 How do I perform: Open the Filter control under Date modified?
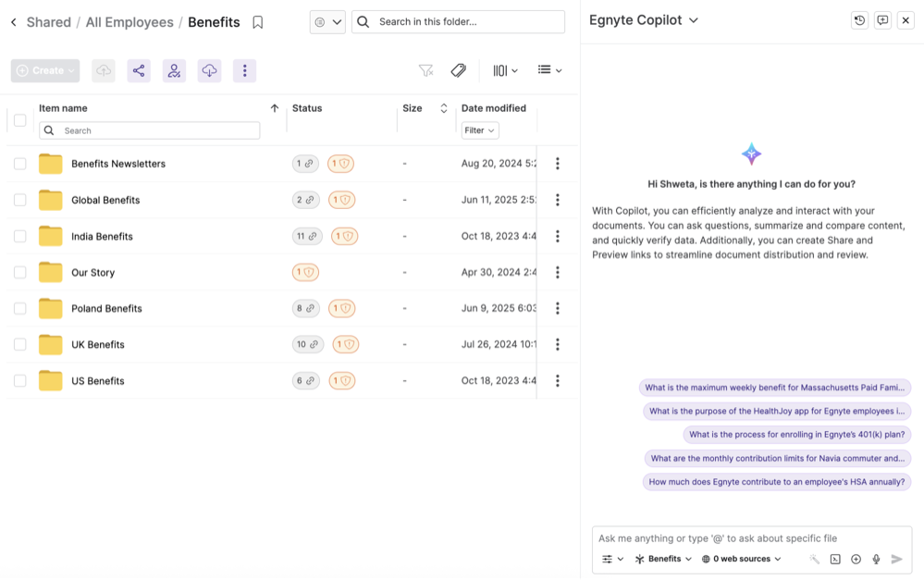pyautogui.click(x=479, y=130)
